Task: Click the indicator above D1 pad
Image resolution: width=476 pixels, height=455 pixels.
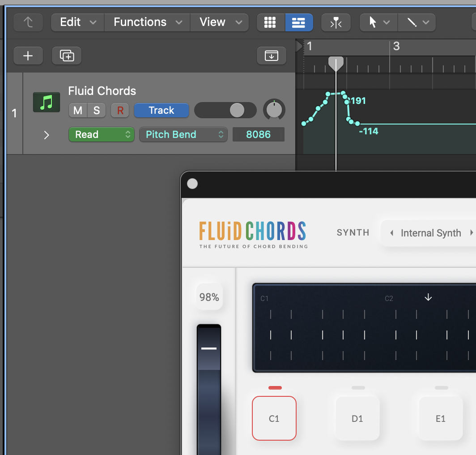Action: click(358, 388)
